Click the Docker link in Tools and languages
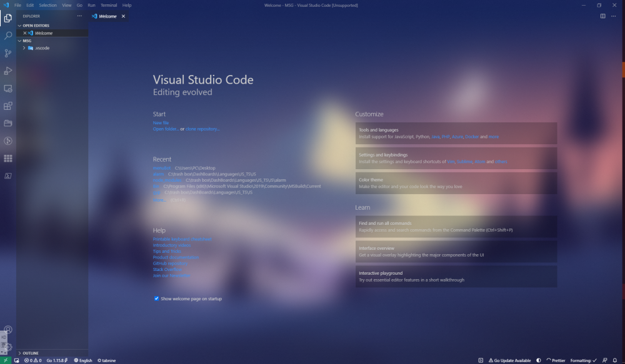Image resolution: width=625 pixels, height=364 pixels. pos(471,137)
